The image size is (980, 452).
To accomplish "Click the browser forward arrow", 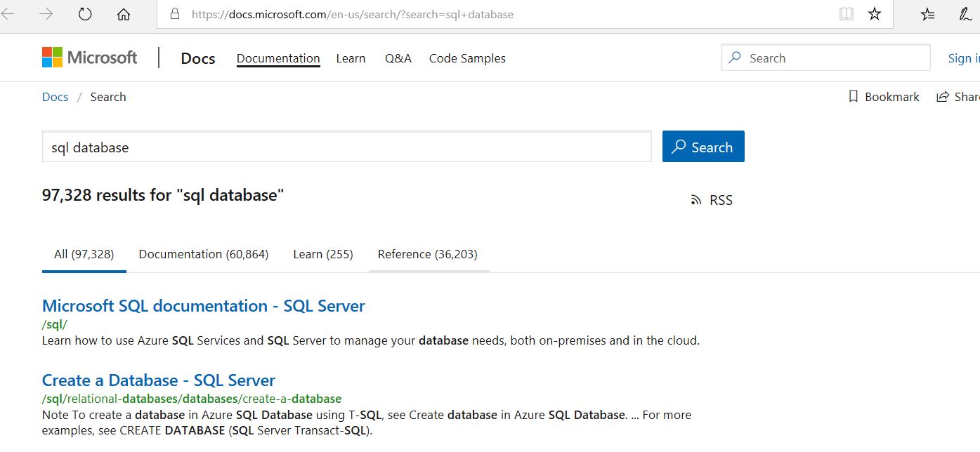I will (46, 14).
